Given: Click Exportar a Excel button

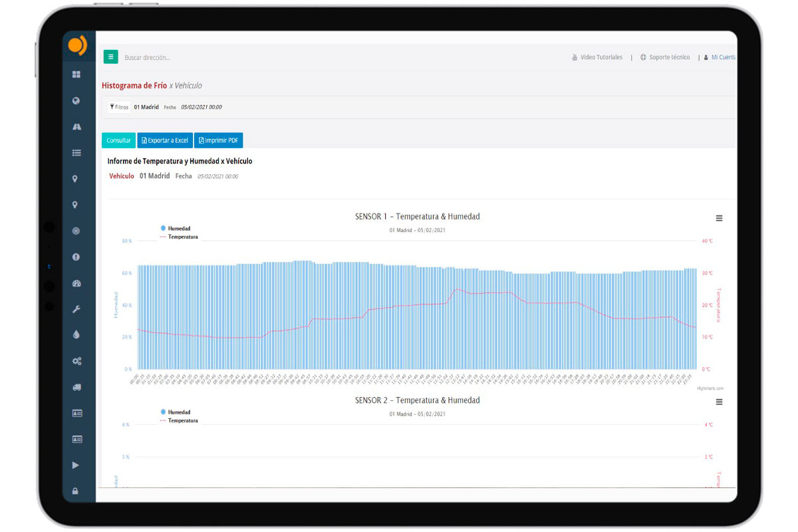Looking at the screenshot, I should point(165,140).
